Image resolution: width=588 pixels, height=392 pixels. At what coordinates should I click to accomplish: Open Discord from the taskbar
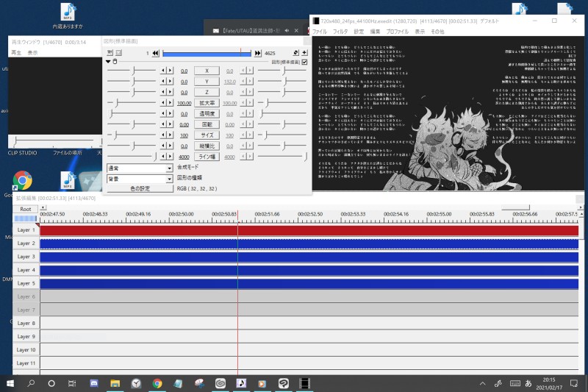point(94,383)
